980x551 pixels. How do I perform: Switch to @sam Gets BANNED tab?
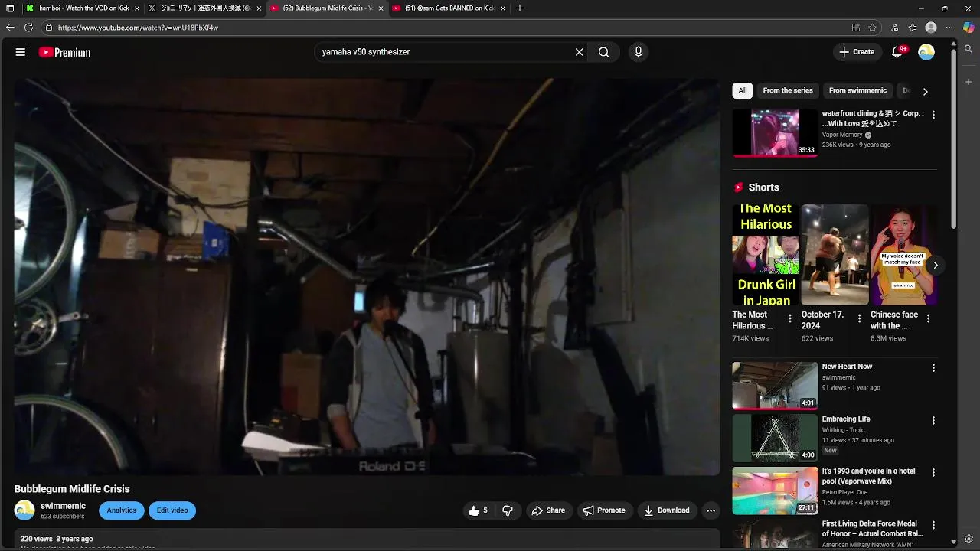coord(449,8)
